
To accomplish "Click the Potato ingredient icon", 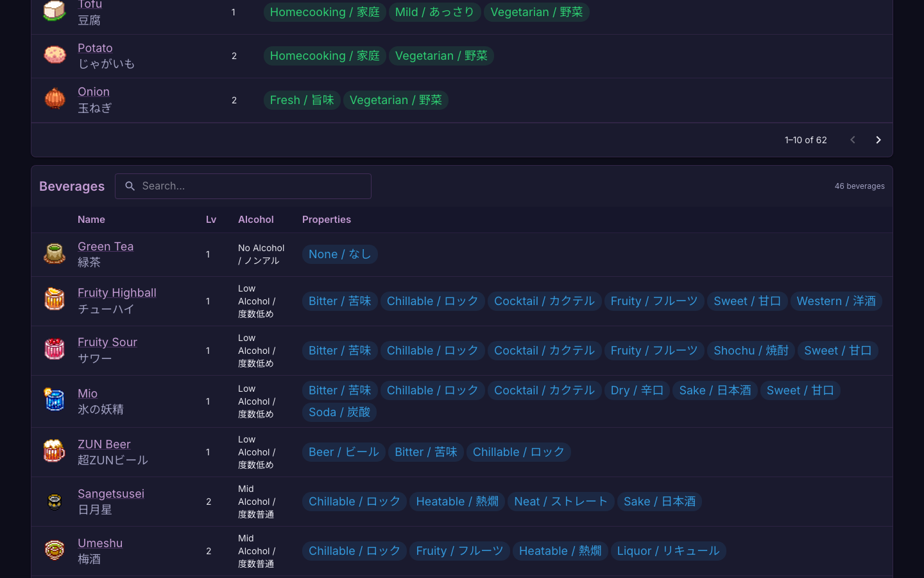I will [55, 55].
